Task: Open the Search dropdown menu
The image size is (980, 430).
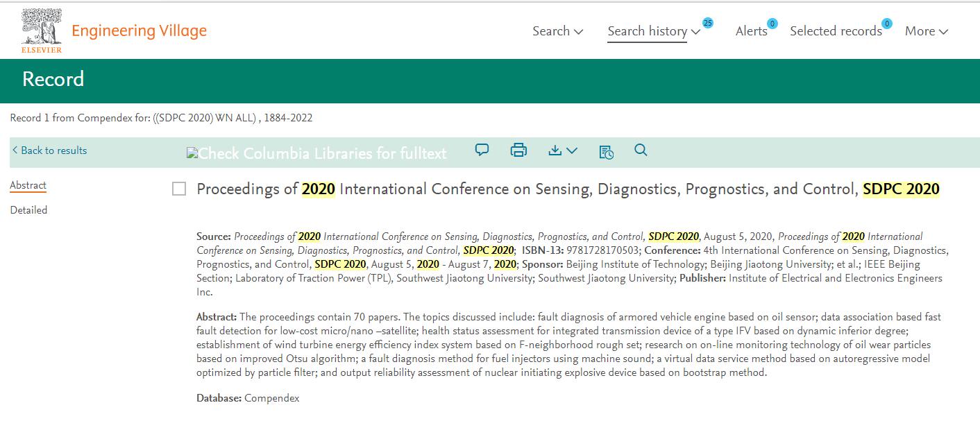Action: (557, 31)
